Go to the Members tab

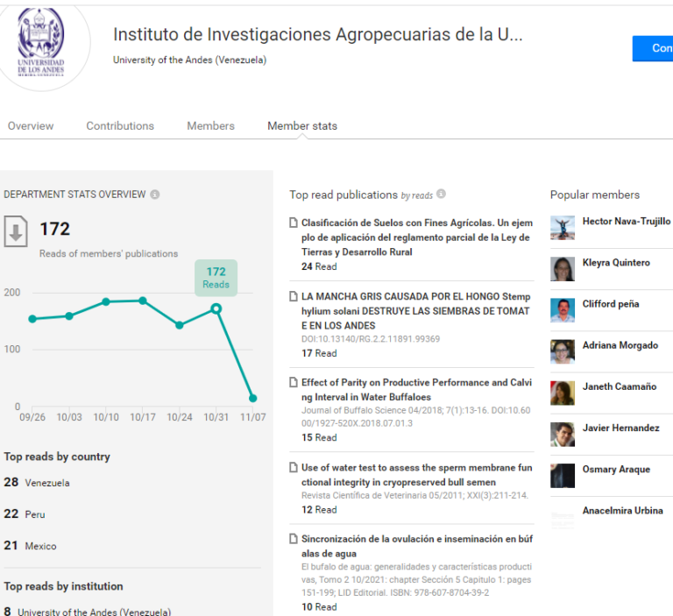tap(210, 126)
